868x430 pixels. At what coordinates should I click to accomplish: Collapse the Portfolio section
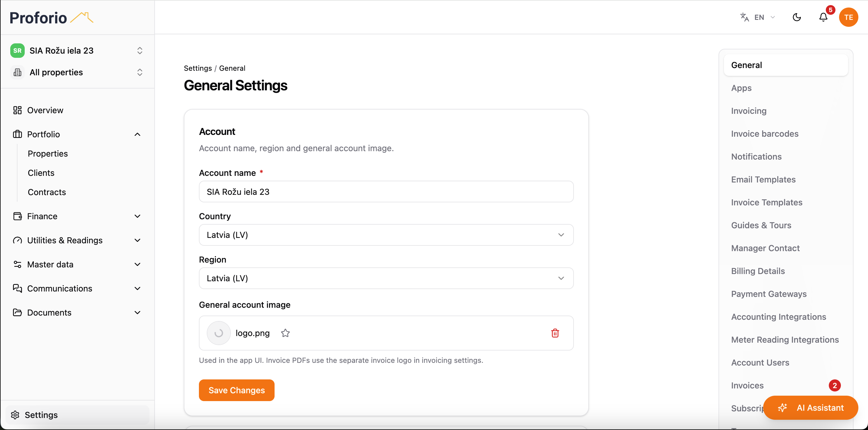137,134
